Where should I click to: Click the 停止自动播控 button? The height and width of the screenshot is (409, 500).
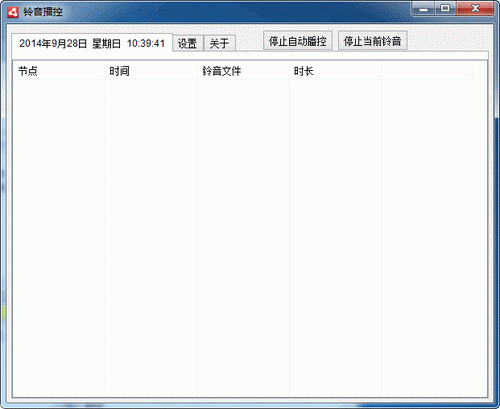tap(298, 41)
